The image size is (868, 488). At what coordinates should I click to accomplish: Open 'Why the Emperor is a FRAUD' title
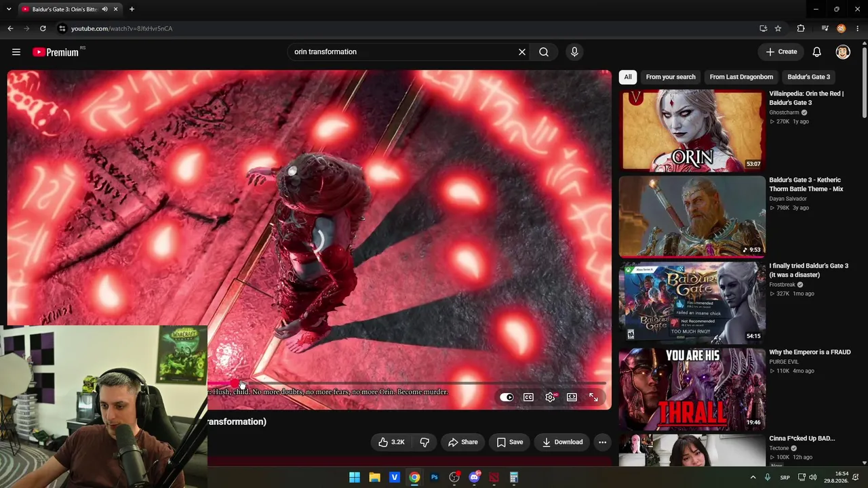tap(810, 352)
